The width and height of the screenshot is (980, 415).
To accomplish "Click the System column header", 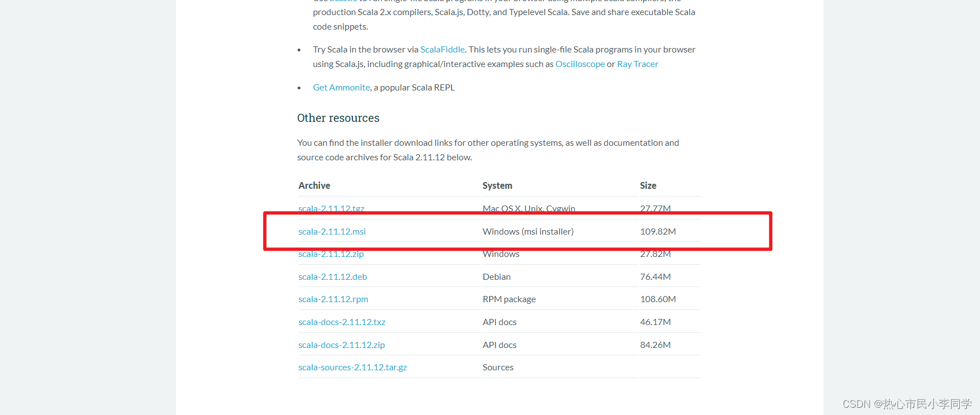I will (497, 185).
